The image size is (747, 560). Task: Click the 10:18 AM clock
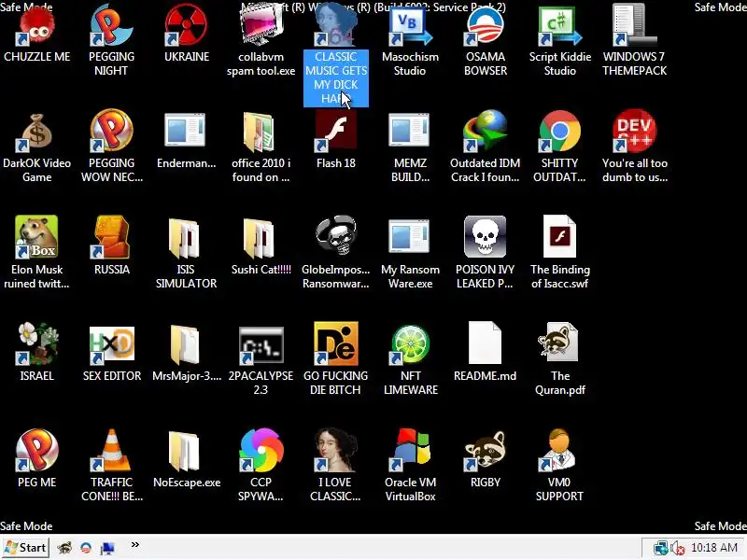(714, 548)
